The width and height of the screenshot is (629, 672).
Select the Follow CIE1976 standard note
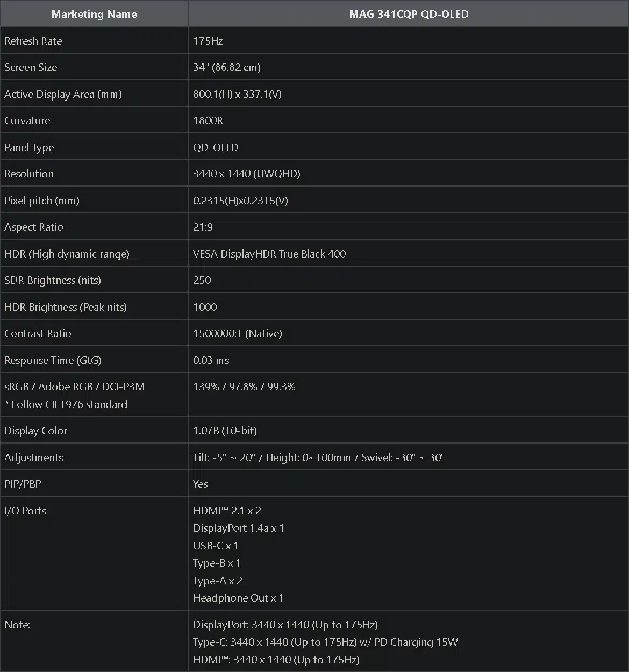coord(66,404)
